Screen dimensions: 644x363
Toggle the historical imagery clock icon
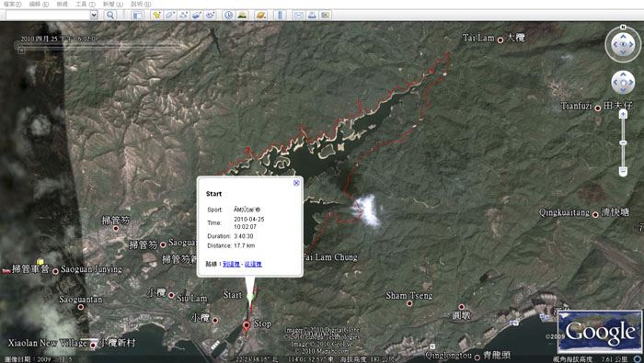click(229, 16)
